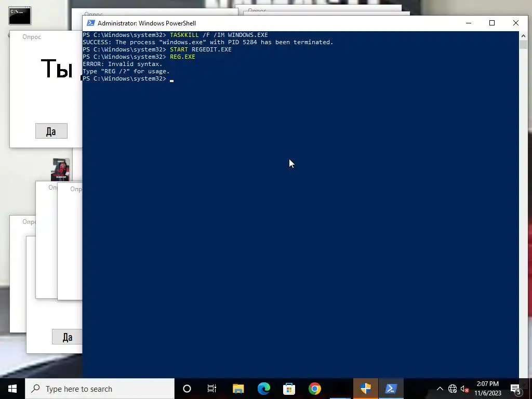Viewport: 532px width, 399px height.
Task: Click the ERROR: Invalid syntax line
Action: point(123,64)
